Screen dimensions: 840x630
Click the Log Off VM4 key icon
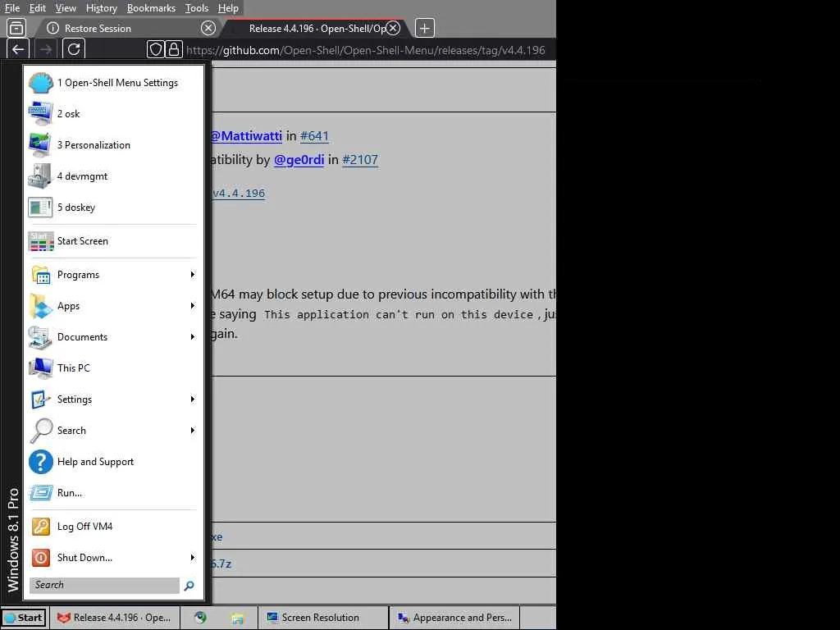coord(41,527)
